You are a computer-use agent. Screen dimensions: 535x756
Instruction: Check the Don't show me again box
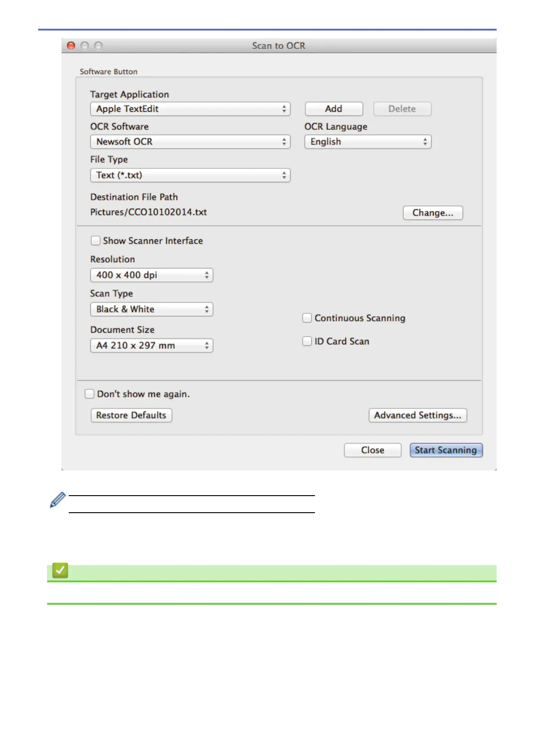tap(89, 394)
